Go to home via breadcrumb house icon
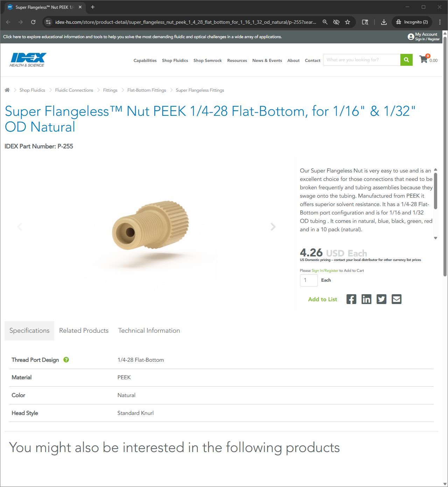This screenshot has width=448, height=487. click(x=7, y=90)
